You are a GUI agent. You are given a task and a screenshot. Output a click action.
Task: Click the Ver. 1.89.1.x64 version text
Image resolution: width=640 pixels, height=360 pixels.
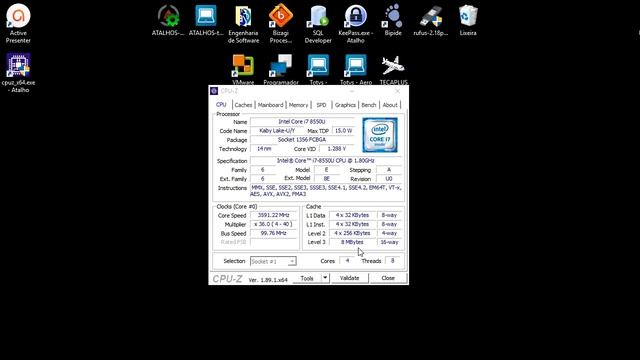(x=268, y=280)
